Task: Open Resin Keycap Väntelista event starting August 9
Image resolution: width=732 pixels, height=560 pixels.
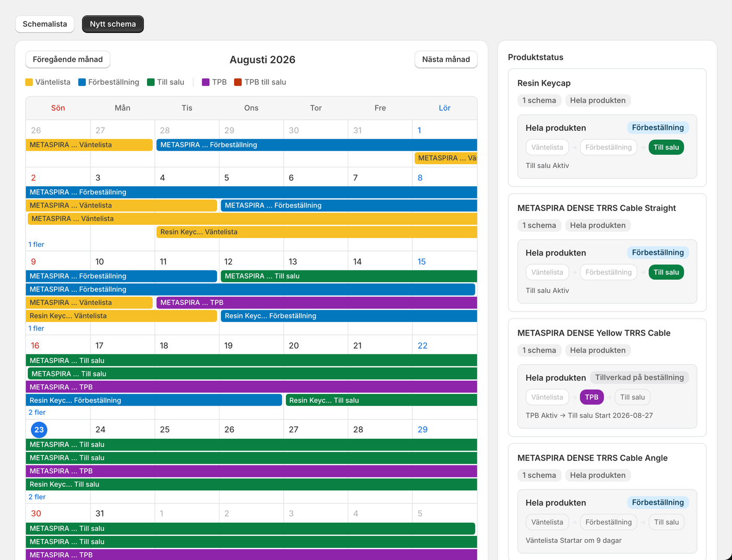Action: pos(121,316)
